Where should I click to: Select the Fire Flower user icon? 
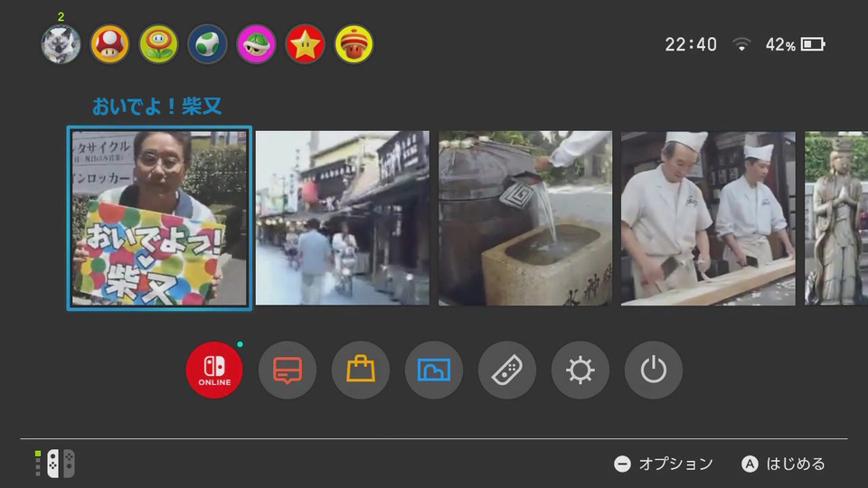point(158,44)
